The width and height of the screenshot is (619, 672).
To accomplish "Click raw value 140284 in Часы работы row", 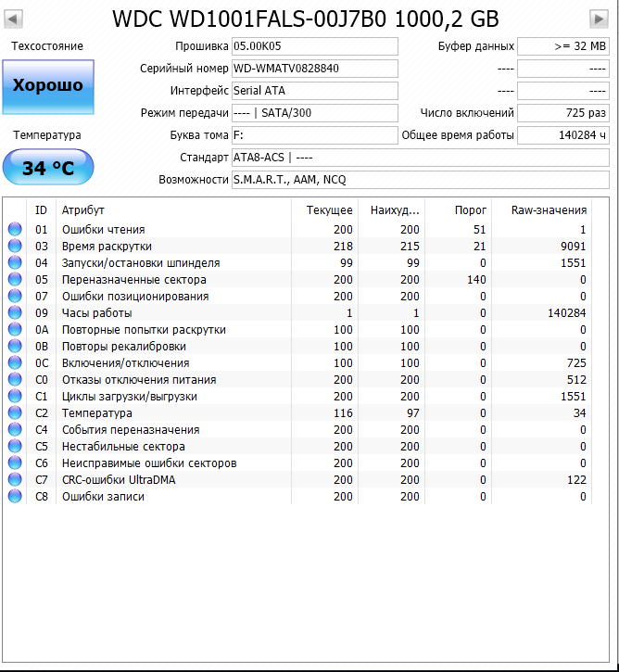I will [567, 313].
